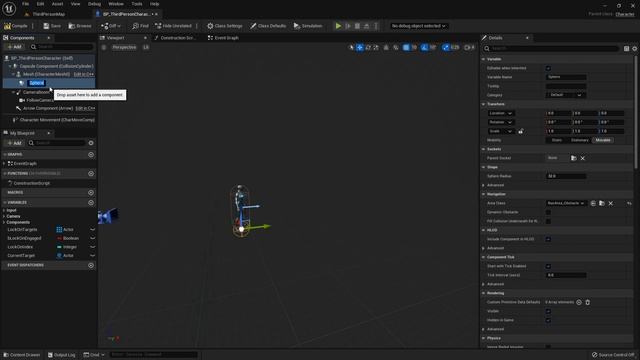Screen dimensions: 640x360
Task: Click Edit in C++ link beside Mesh
Action: pos(84,74)
